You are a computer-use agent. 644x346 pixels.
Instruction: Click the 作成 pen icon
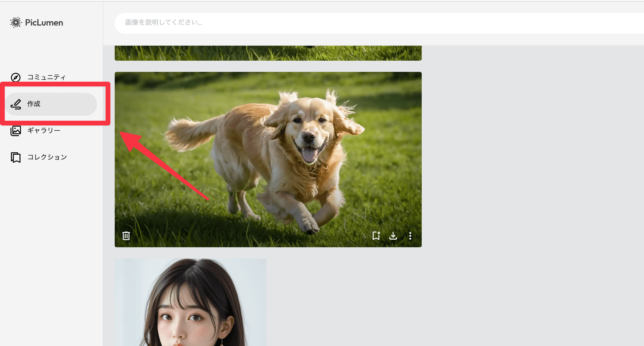[16, 104]
